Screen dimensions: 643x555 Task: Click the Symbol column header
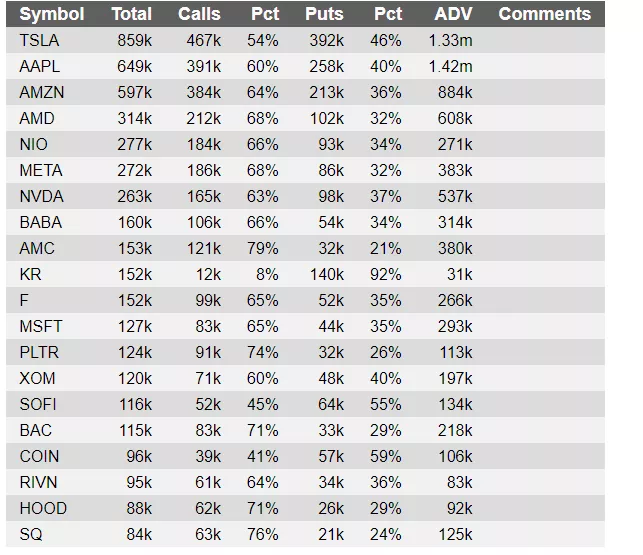coord(52,14)
